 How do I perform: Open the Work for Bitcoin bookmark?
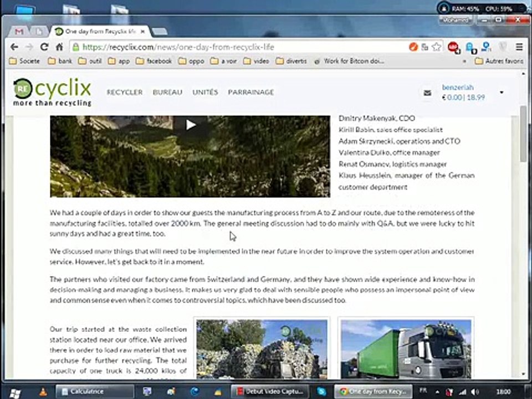(349, 61)
